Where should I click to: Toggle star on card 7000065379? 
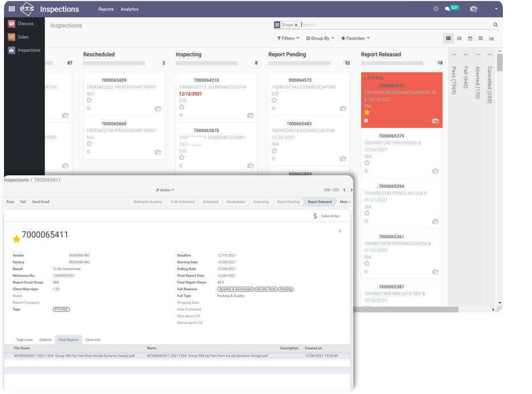tap(366, 163)
